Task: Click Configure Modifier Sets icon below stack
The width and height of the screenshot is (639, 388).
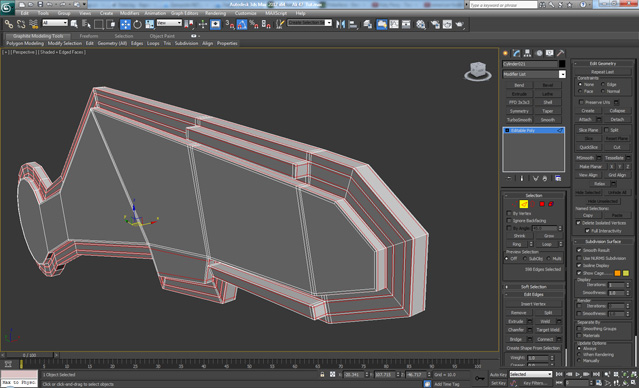Action: (558, 179)
